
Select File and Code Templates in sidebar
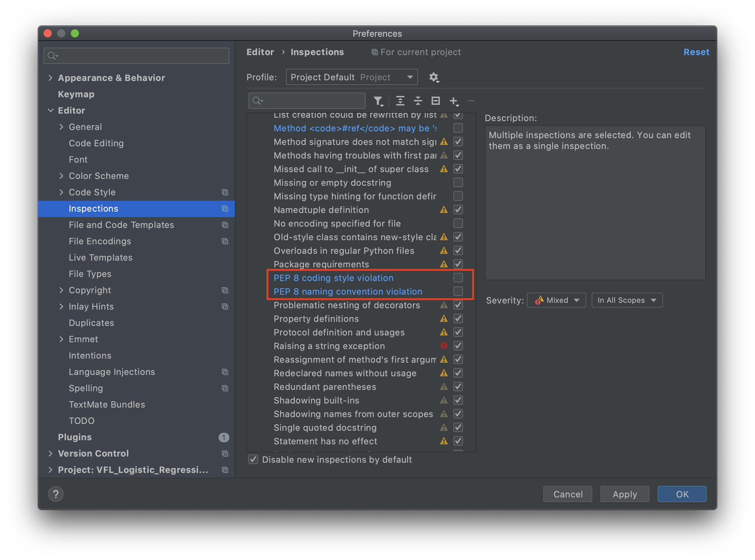pyautogui.click(x=121, y=225)
